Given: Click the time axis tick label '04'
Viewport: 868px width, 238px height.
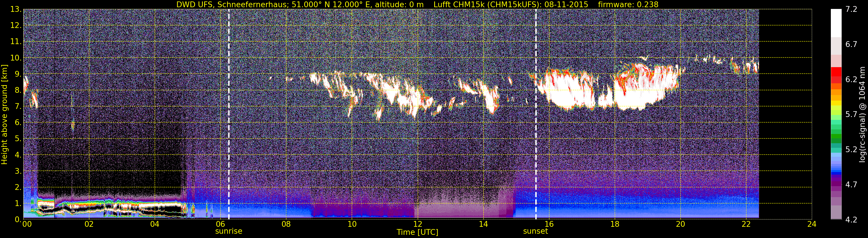Looking at the screenshot, I should pos(155,224).
